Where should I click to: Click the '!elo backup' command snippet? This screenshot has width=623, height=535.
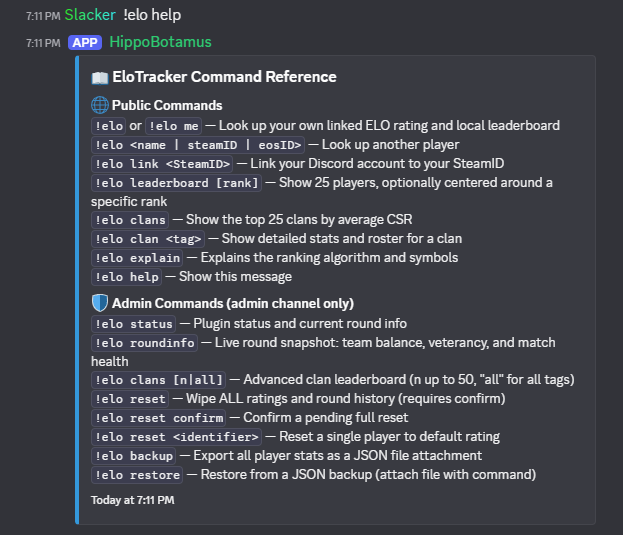tap(134, 456)
